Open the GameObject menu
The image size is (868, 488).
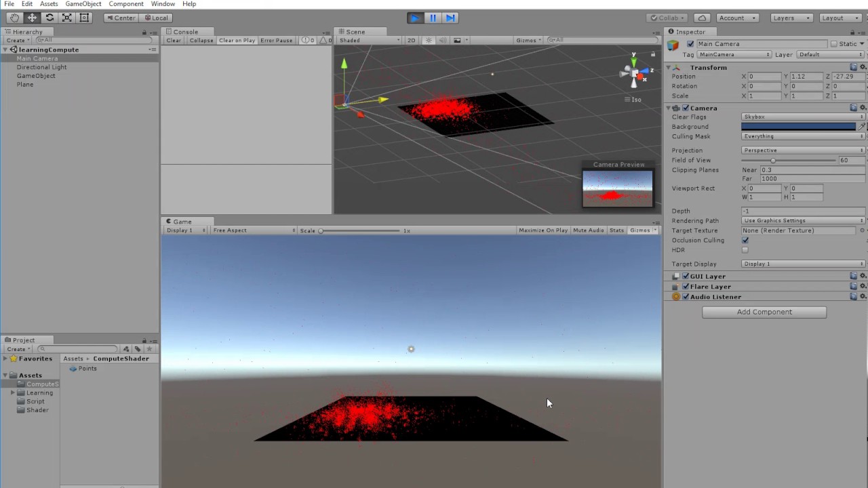point(83,4)
